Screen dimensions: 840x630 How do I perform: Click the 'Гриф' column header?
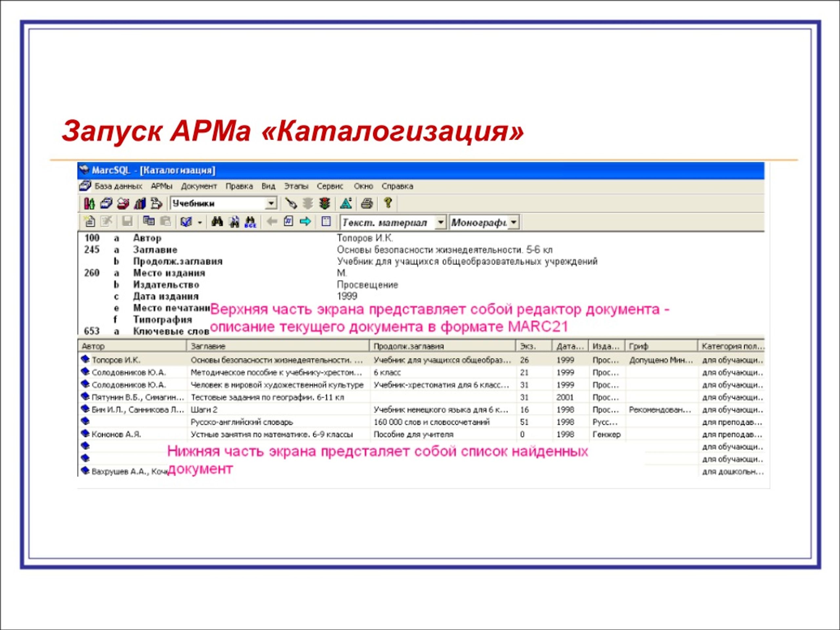pyautogui.click(x=661, y=346)
